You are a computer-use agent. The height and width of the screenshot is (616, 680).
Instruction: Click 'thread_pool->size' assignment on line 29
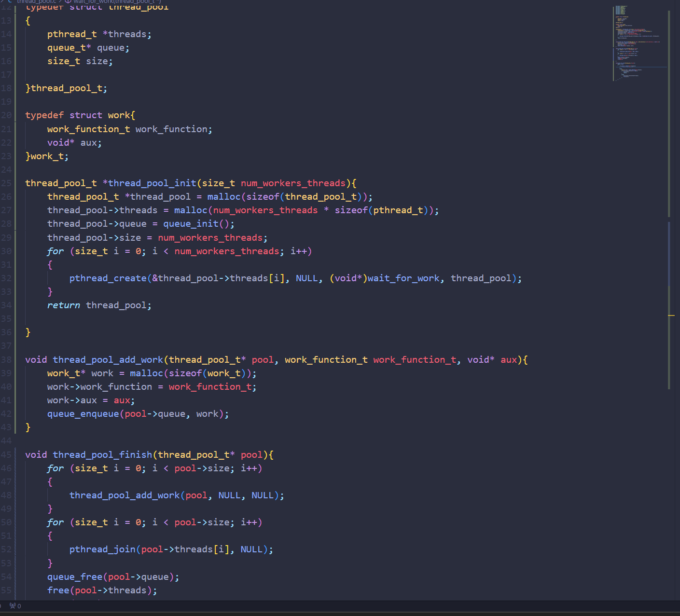[x=94, y=238]
